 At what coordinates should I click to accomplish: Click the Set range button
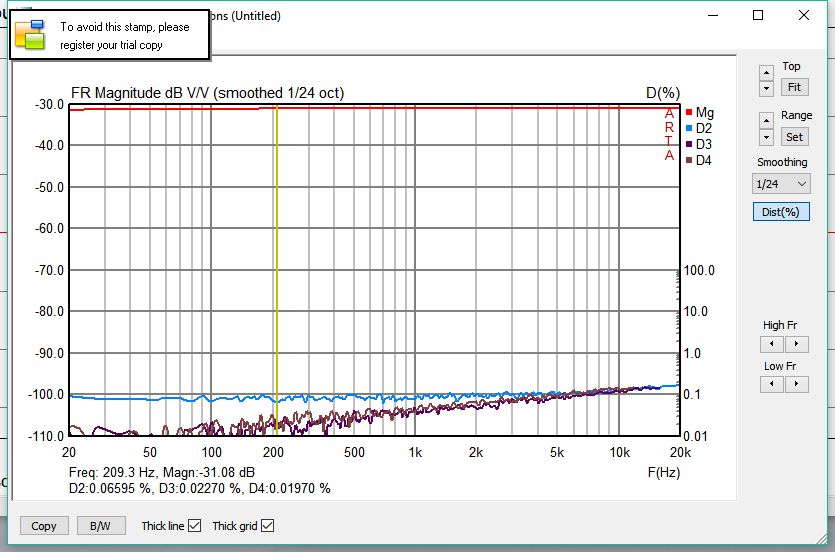click(793, 137)
